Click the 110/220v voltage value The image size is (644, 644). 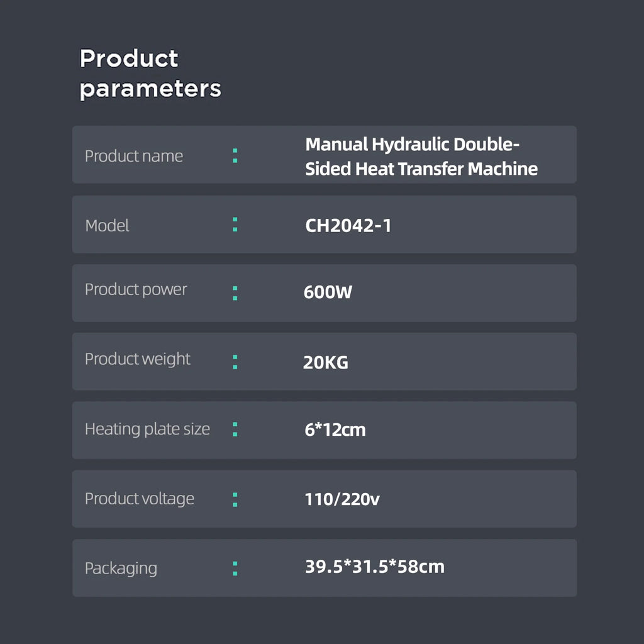pyautogui.click(x=342, y=499)
